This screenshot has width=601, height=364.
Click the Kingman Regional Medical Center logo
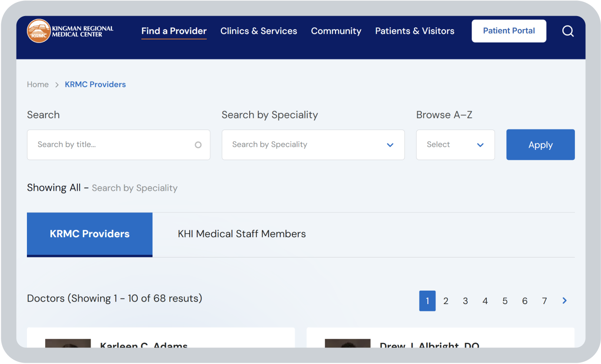point(70,31)
